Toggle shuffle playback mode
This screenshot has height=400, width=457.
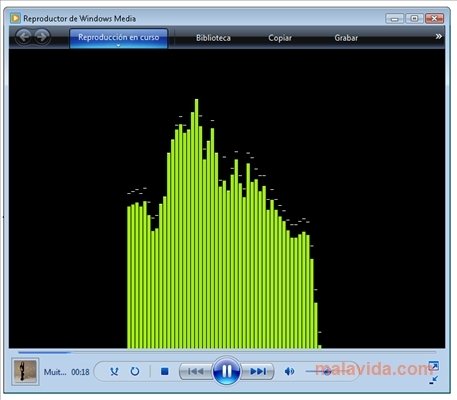click(114, 371)
